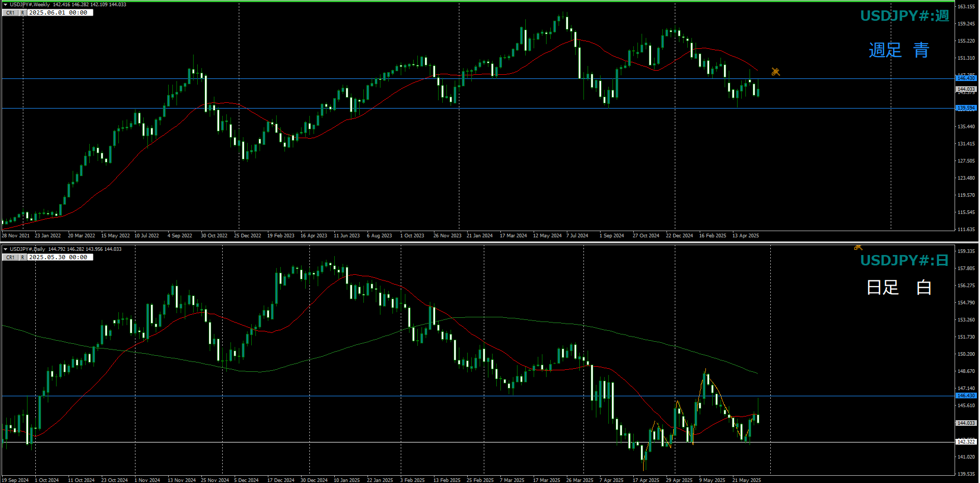The height and width of the screenshot is (483, 980).
Task: Click the 150.200 value on the Daily price scale
Action: pyautogui.click(x=966, y=354)
